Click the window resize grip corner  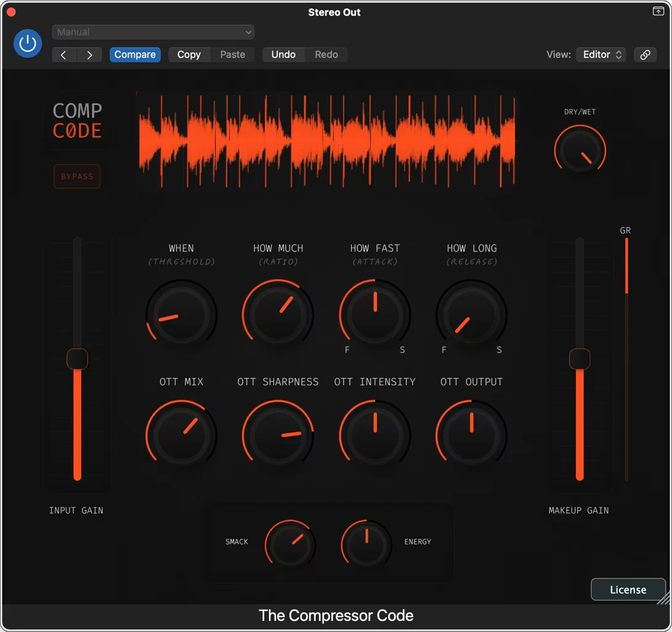664,598
